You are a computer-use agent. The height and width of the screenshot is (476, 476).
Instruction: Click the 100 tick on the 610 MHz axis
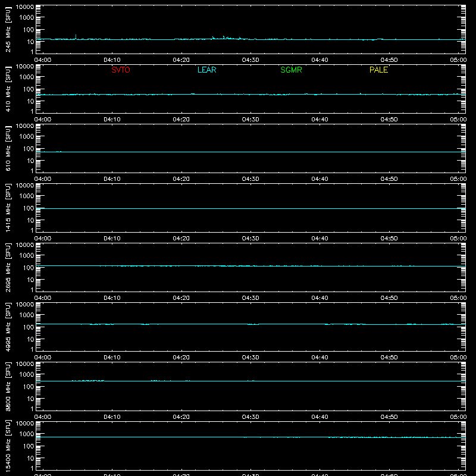[x=29, y=149]
